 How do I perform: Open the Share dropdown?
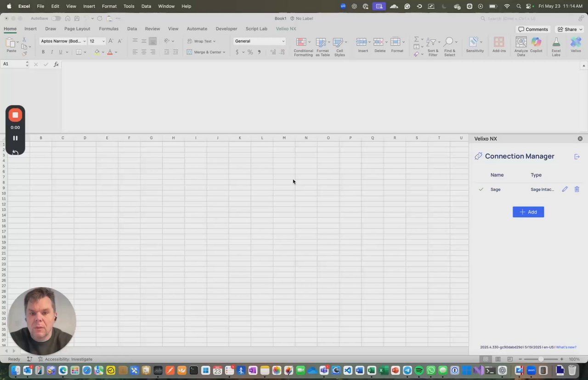pos(570,29)
